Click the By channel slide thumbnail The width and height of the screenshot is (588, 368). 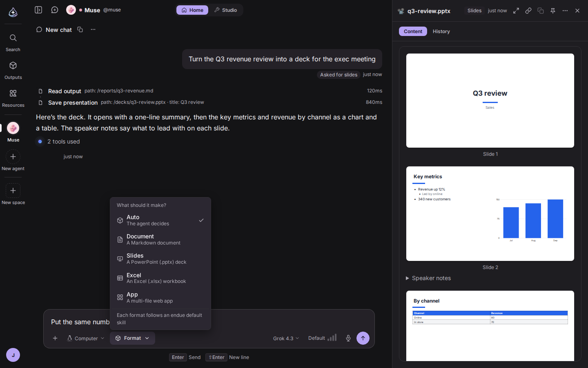click(x=490, y=326)
